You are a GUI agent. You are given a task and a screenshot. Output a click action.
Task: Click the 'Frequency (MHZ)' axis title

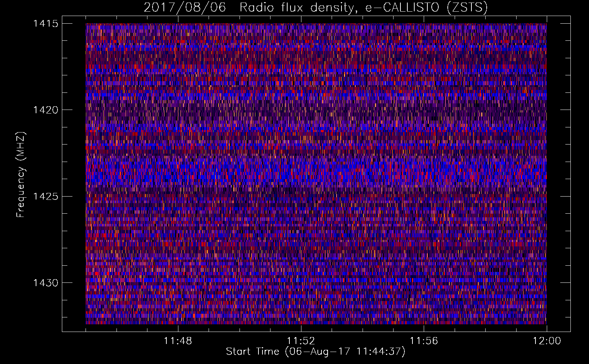(x=21, y=174)
